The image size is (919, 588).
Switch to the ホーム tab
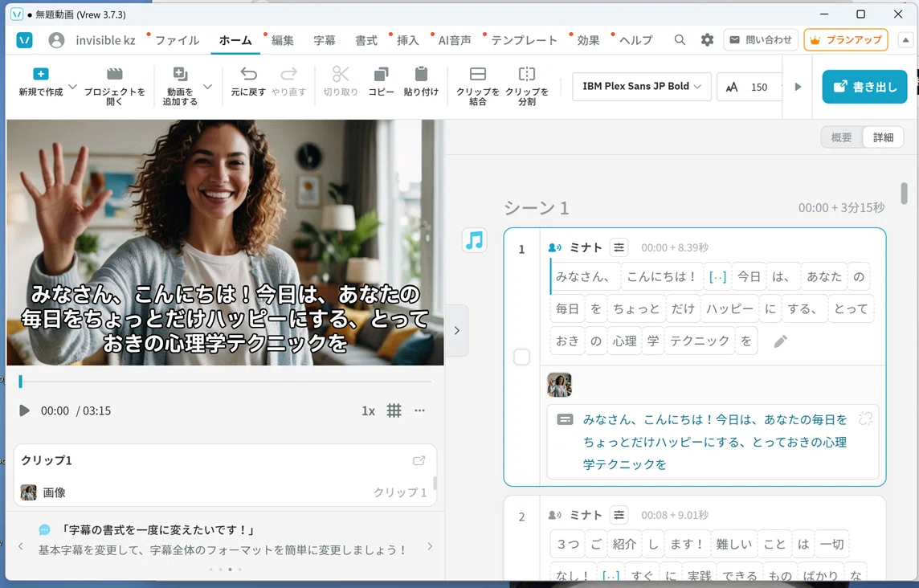pyautogui.click(x=235, y=40)
